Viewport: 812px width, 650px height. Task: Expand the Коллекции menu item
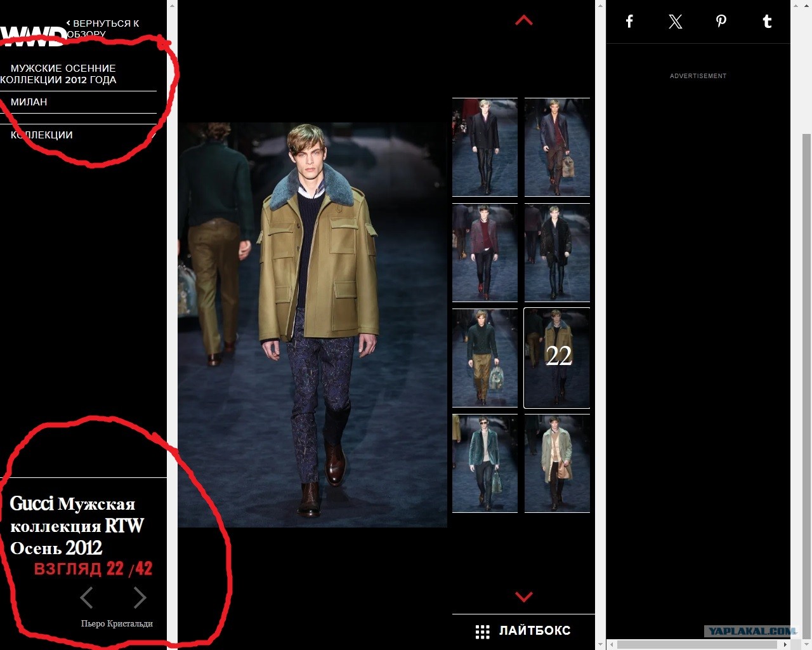click(x=78, y=135)
